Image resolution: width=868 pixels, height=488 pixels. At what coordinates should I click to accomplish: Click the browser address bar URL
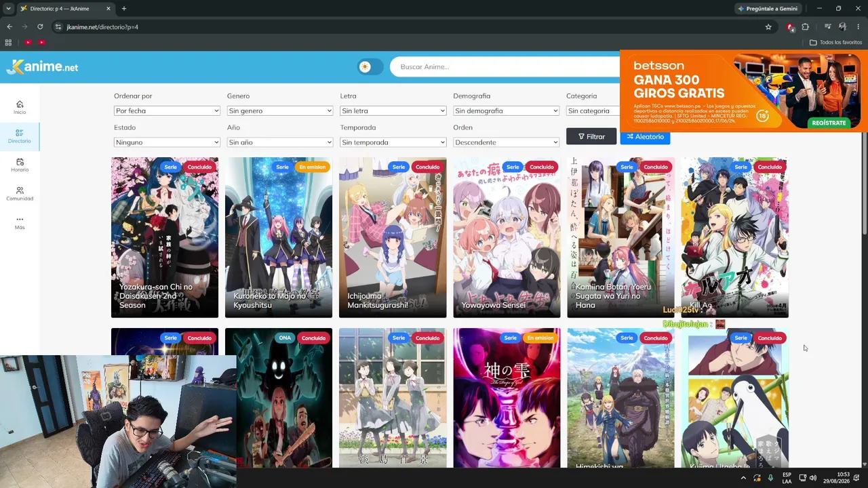coord(102,27)
